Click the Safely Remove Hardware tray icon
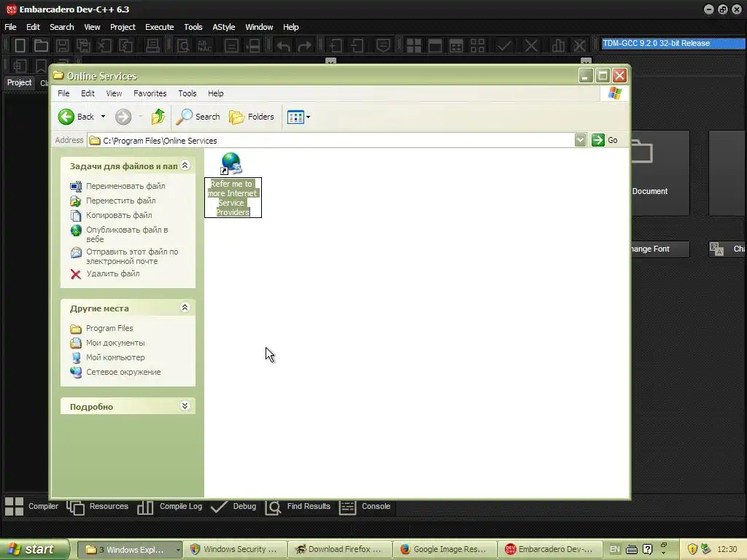Viewport: 747px width, 560px height. (706, 549)
